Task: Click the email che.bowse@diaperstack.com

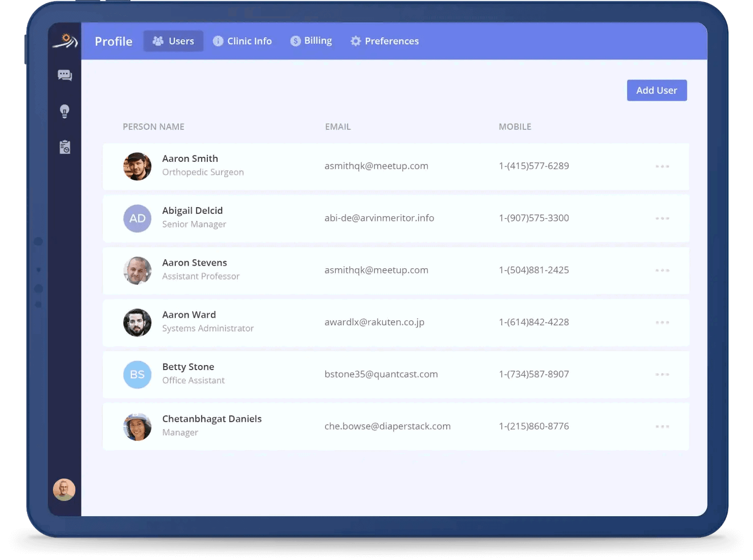Action: (x=388, y=427)
